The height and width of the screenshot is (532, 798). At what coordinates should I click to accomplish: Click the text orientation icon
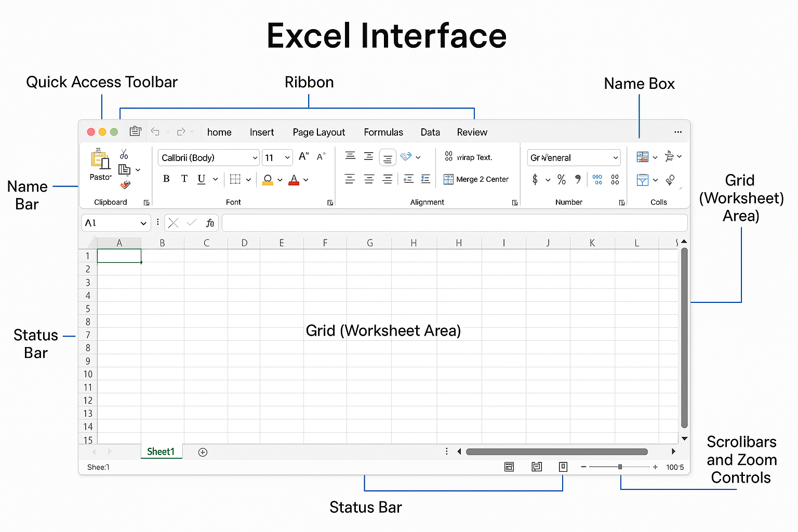(x=406, y=156)
